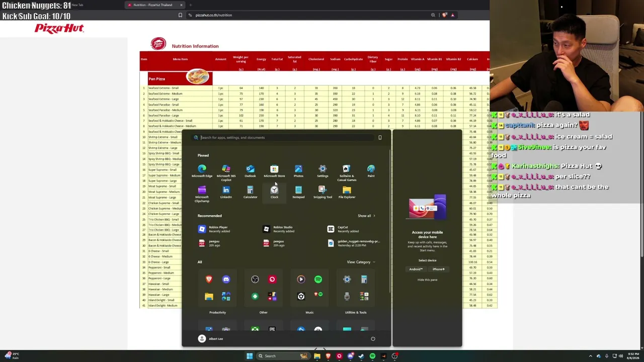
Task: Click the phone icon beside Start search
Action: click(x=380, y=137)
